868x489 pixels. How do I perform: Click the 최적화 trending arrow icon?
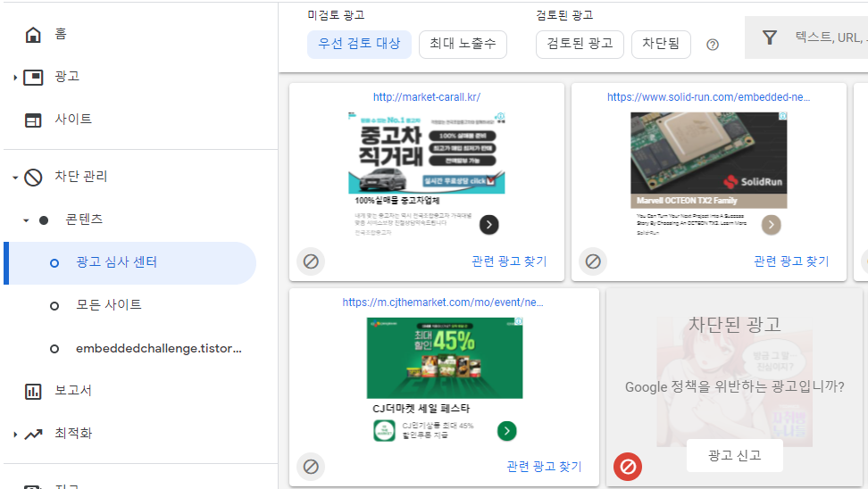point(33,435)
